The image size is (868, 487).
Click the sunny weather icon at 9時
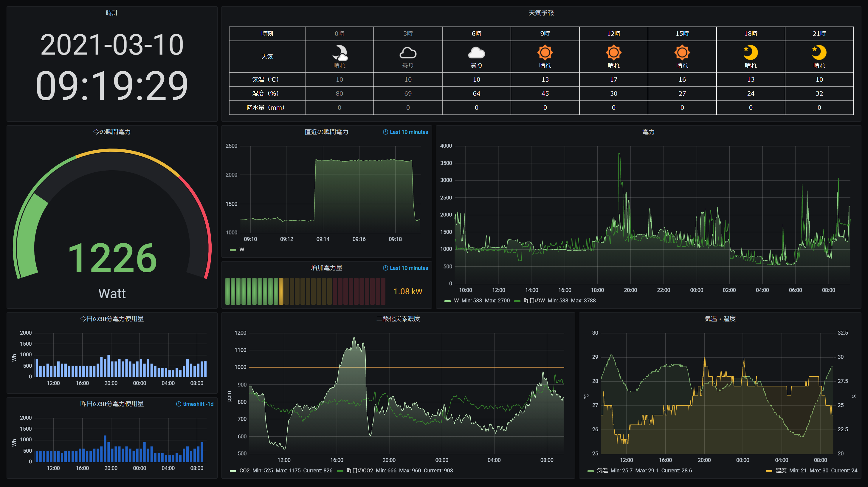(x=545, y=53)
